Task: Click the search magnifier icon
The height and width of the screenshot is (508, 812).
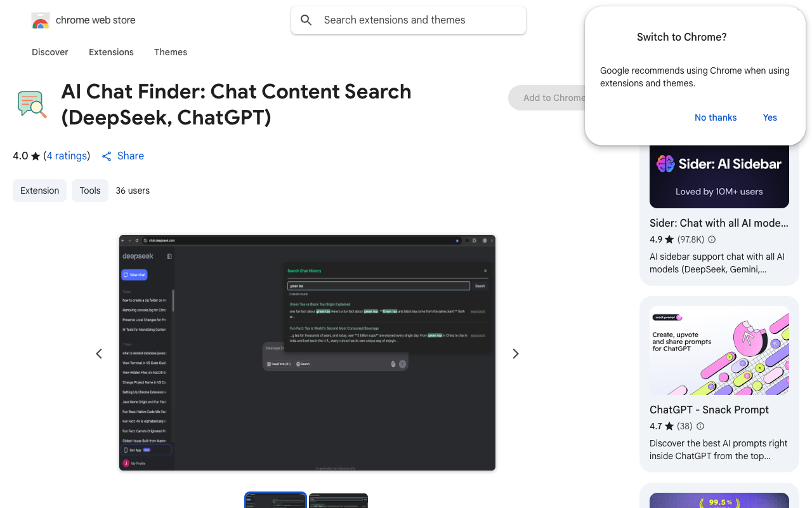Action: (306, 20)
